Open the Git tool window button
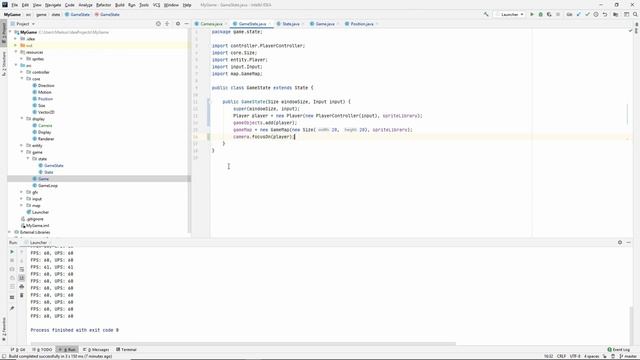The width and height of the screenshot is (640, 360). coord(18,350)
